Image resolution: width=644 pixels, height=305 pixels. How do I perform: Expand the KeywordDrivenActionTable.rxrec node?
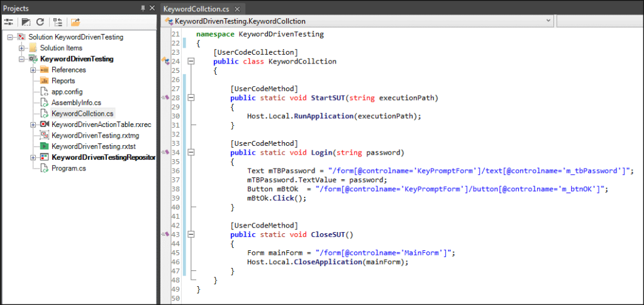[x=33, y=125]
